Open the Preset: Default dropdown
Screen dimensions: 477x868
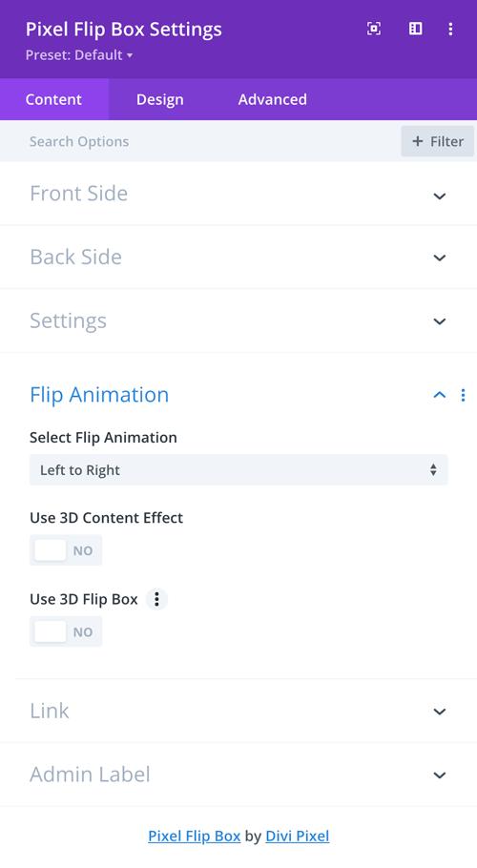point(79,55)
